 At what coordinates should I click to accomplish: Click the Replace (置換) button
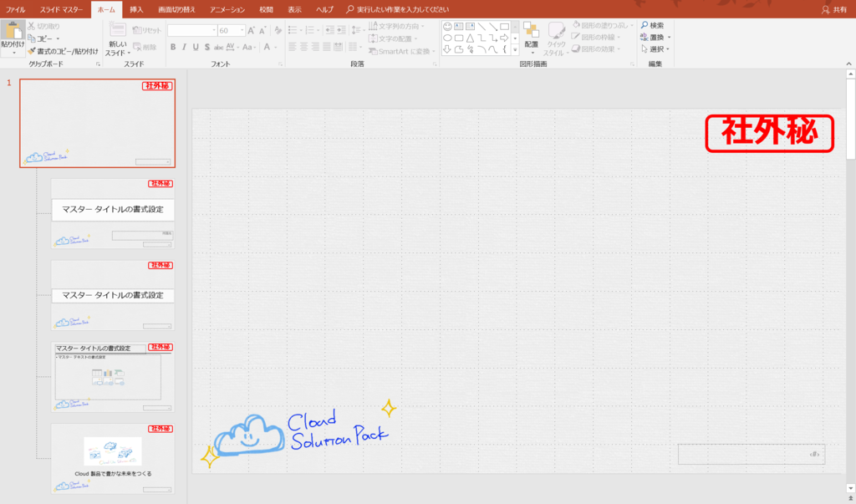tap(655, 37)
